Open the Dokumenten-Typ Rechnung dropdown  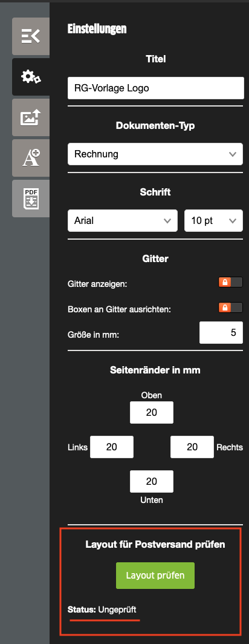[x=155, y=154]
